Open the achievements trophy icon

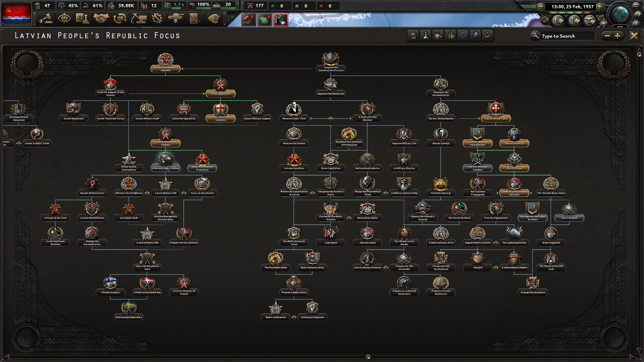pos(603,24)
